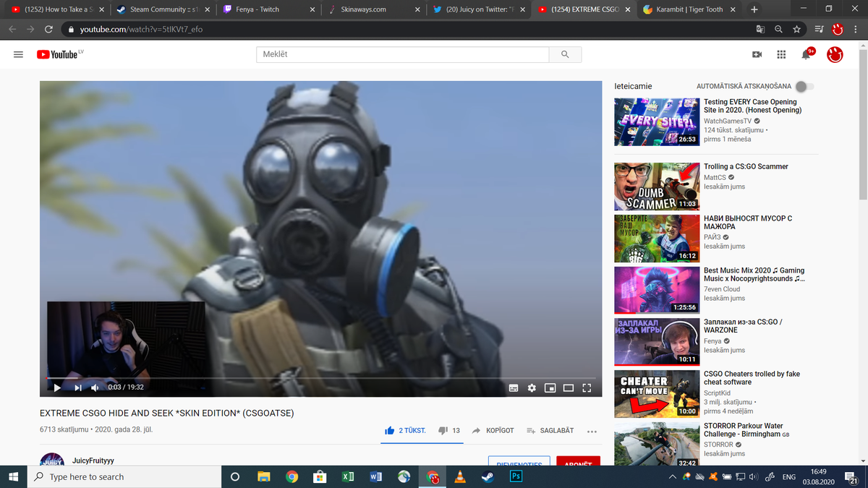
Task: Play the YouTube video
Action: click(58, 388)
